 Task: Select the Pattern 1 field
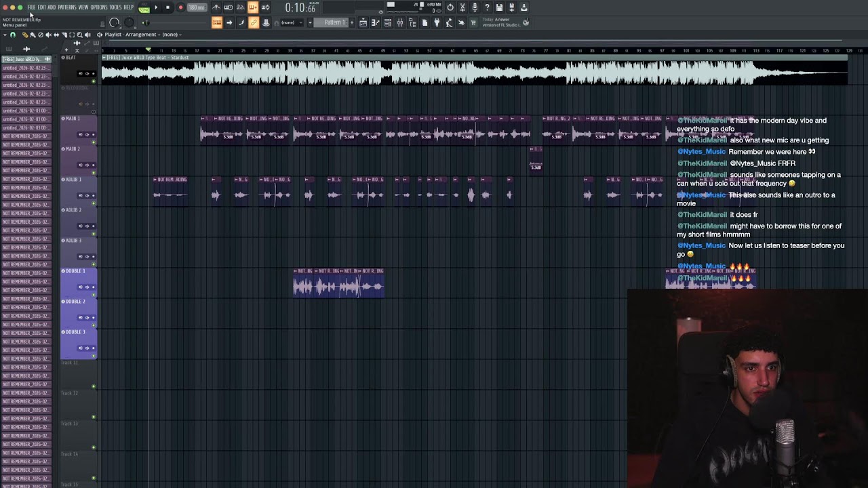pos(332,22)
